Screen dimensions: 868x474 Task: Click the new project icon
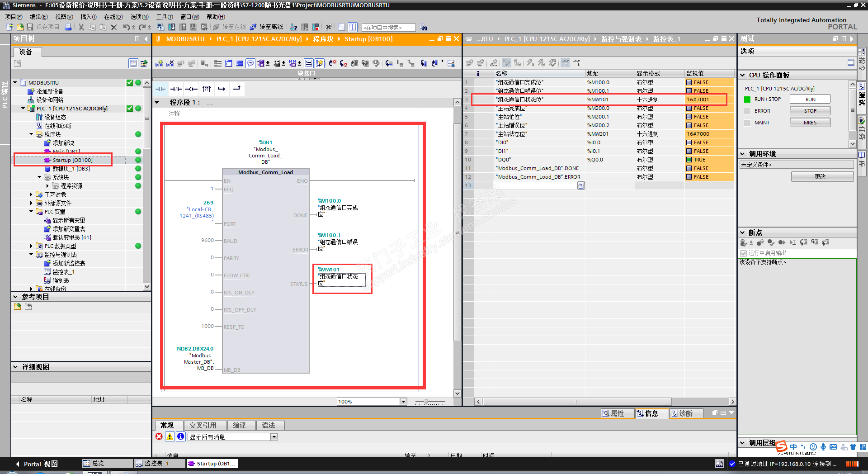[9, 27]
